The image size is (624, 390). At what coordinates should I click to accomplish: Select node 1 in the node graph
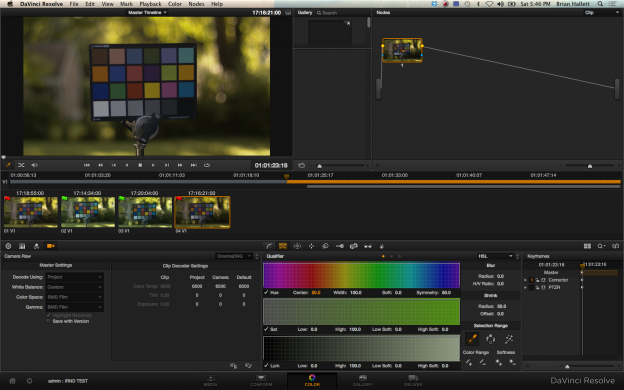coord(402,50)
